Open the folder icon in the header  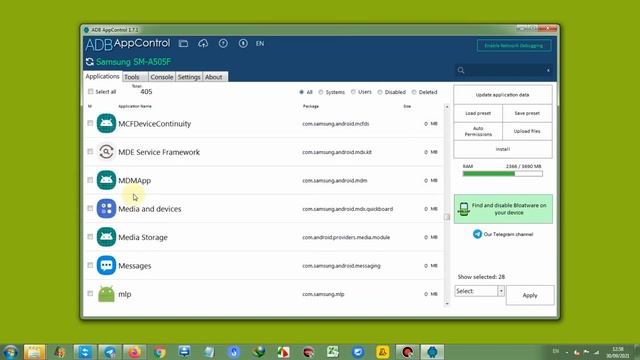coord(183,43)
